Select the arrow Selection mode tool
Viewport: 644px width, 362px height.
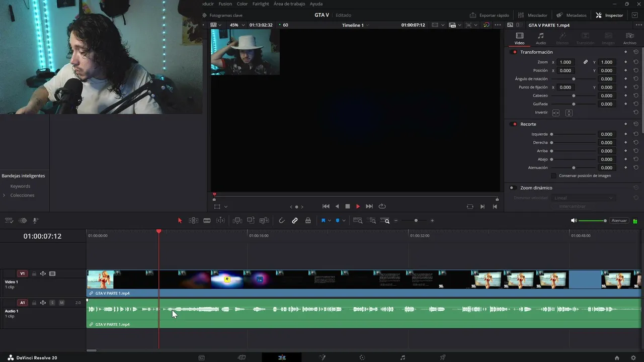[180, 220]
